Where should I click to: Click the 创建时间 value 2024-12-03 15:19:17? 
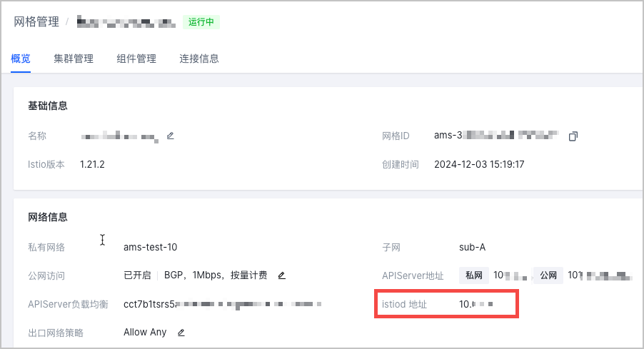tap(479, 164)
